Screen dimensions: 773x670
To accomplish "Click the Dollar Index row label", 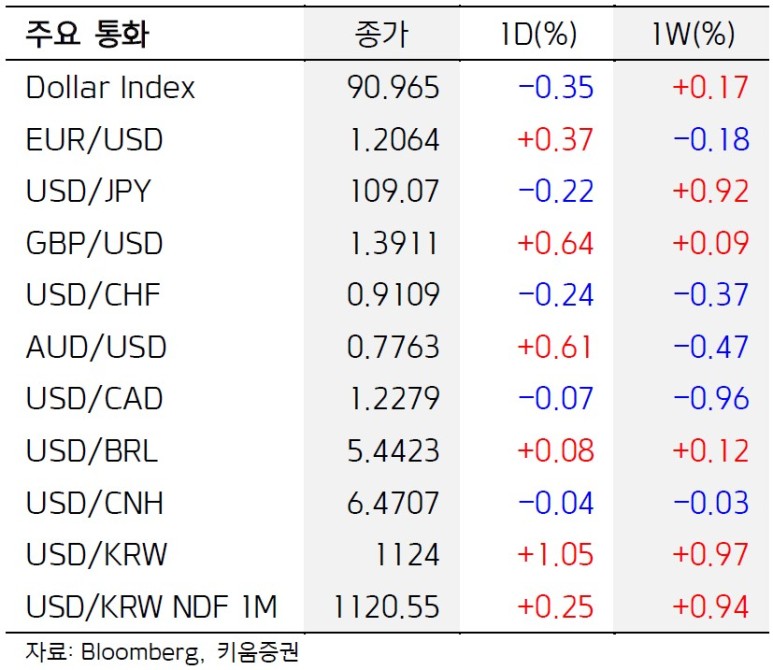I will [110, 87].
